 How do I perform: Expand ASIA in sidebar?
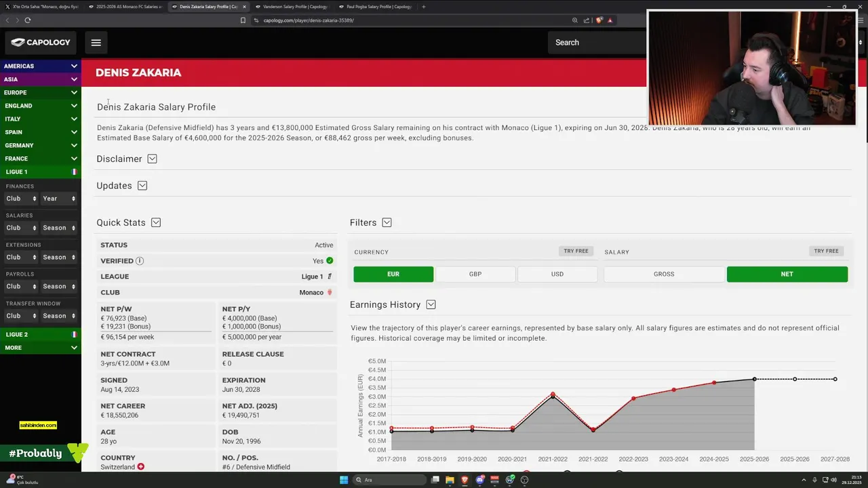point(41,79)
